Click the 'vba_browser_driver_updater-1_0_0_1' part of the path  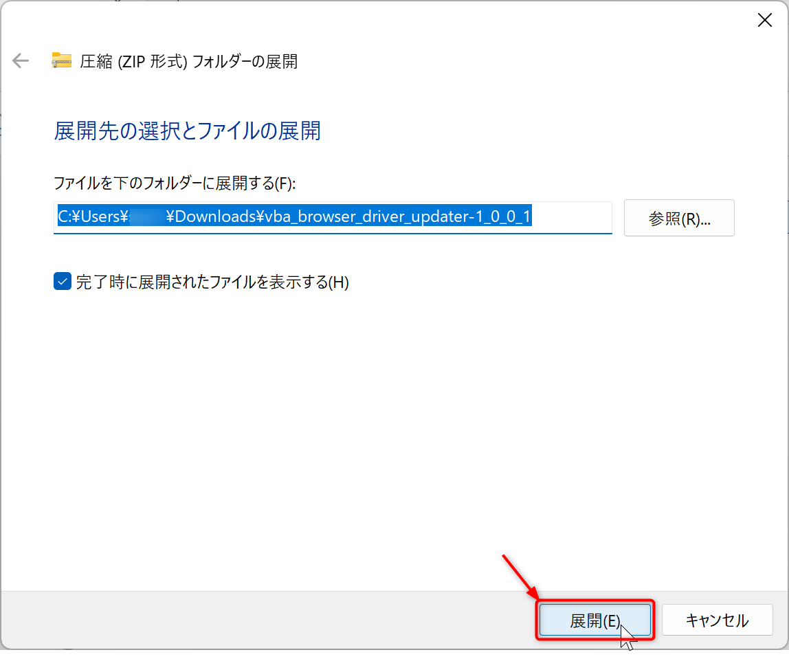[x=399, y=217]
